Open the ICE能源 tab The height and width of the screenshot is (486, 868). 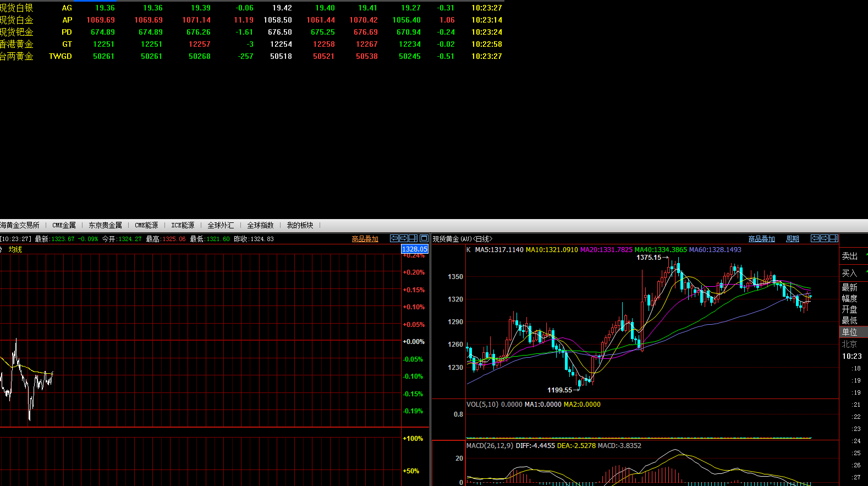coord(183,225)
